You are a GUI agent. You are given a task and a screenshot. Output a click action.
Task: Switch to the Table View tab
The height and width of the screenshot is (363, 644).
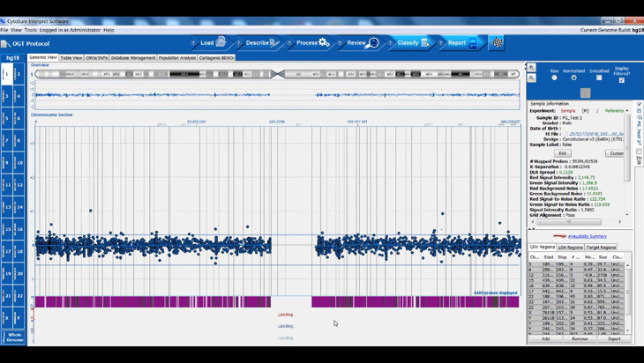tap(71, 58)
